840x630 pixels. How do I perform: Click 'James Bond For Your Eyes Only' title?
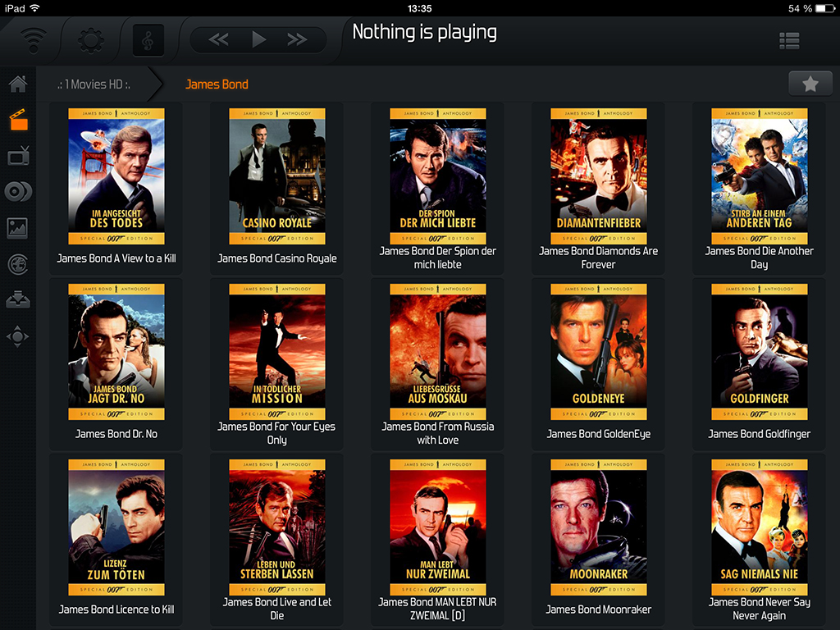(277, 433)
